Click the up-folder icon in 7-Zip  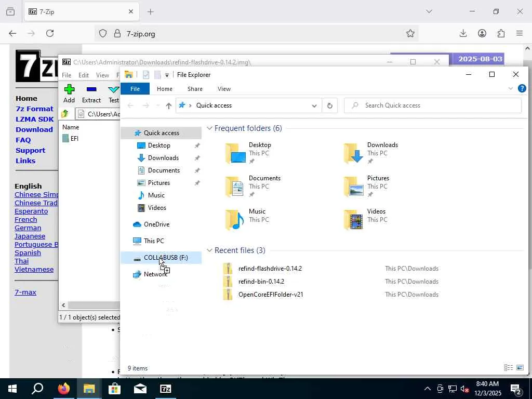click(x=65, y=114)
